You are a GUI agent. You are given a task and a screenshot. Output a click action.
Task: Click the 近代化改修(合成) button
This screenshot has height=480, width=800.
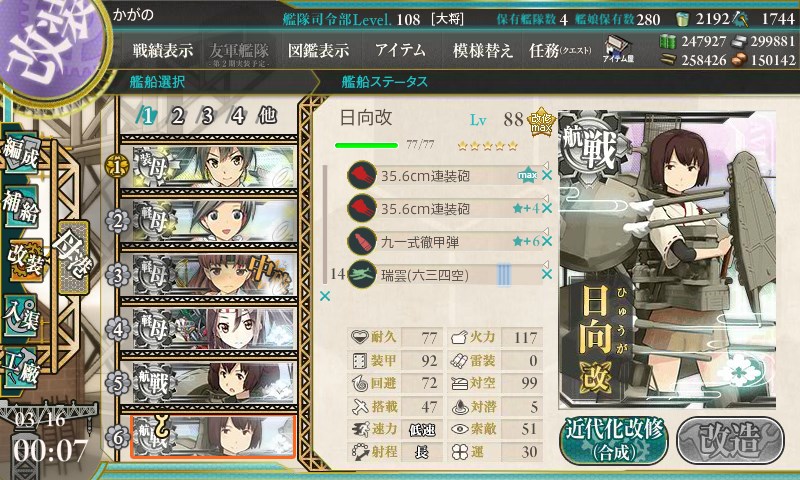[614, 440]
